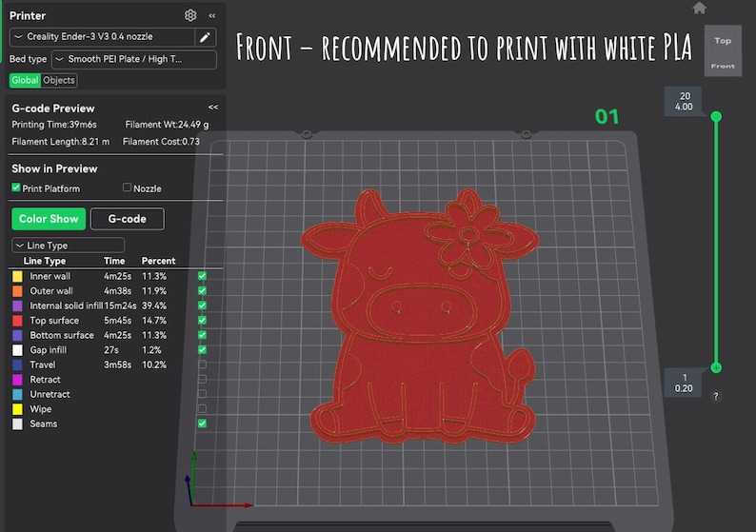This screenshot has width=756, height=532.
Task: Select the red cow model on the plate
Action: coord(420,316)
